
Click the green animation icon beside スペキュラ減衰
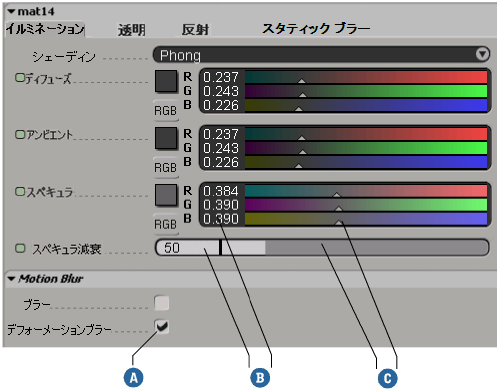coord(20,248)
